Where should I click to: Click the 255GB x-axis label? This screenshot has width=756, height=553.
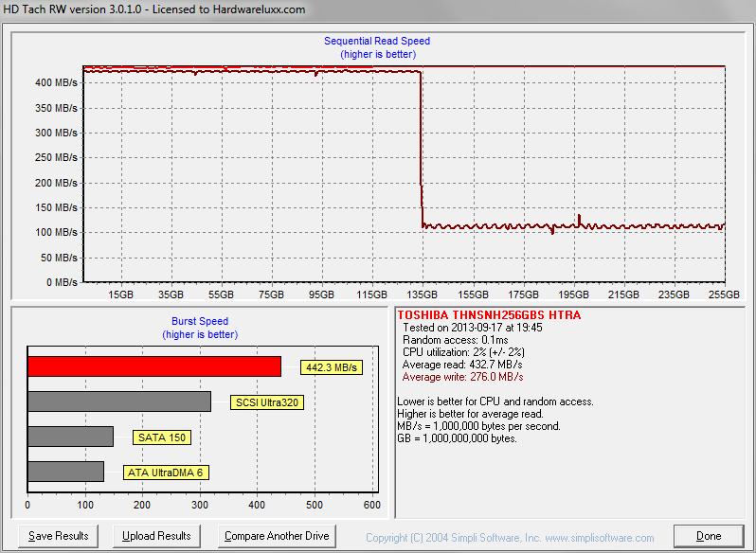coord(724,294)
